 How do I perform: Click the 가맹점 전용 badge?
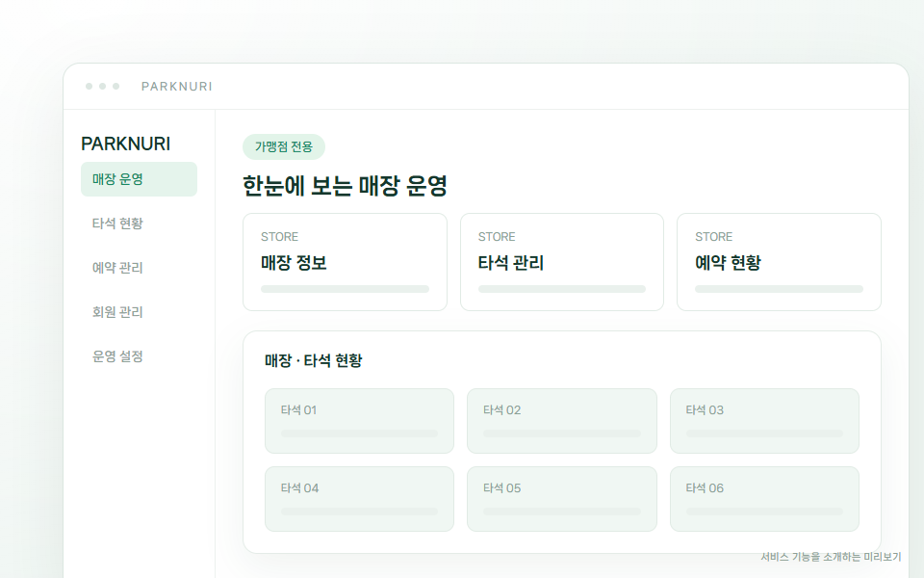point(283,146)
